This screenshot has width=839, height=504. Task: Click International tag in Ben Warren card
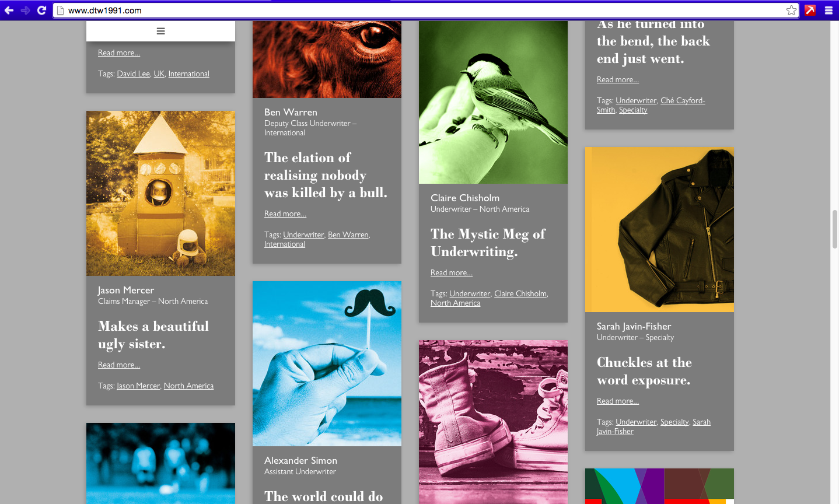click(285, 244)
